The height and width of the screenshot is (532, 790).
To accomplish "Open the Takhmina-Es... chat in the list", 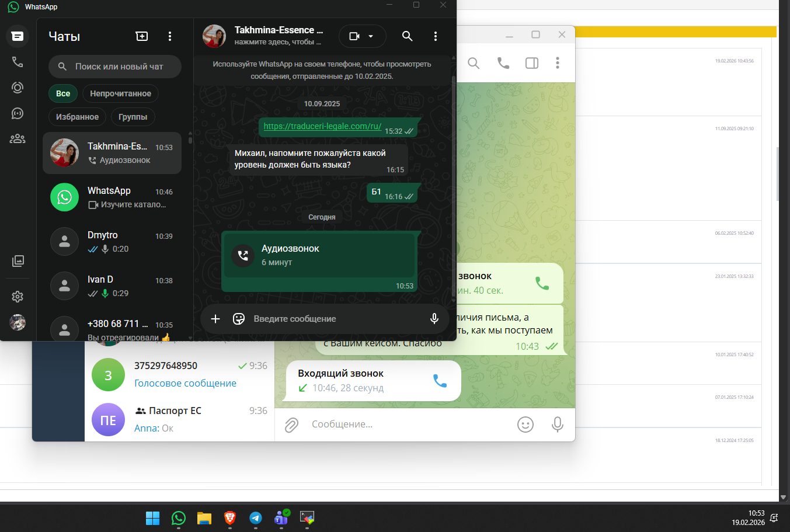I will 112,153.
